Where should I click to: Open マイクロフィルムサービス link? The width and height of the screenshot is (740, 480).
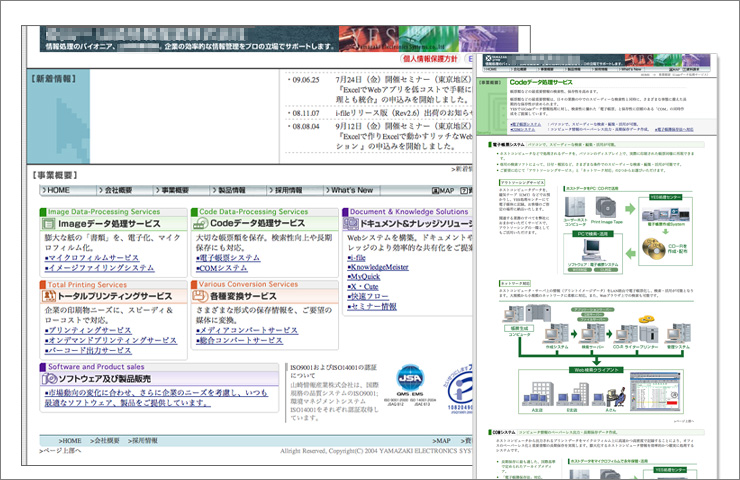(x=92, y=258)
